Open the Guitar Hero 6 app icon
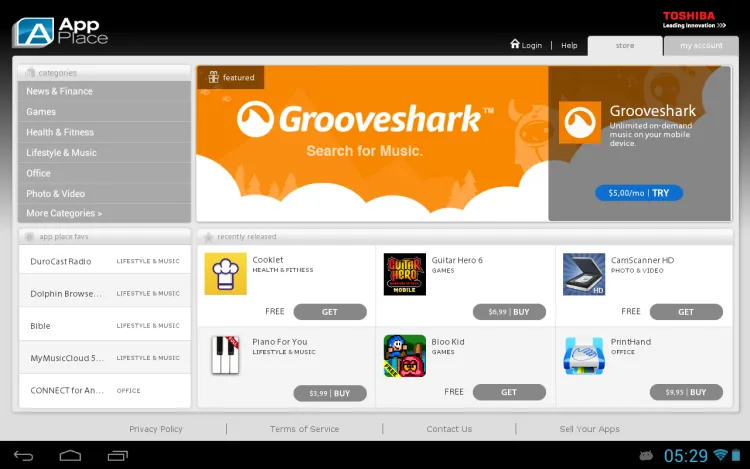 [x=405, y=274]
